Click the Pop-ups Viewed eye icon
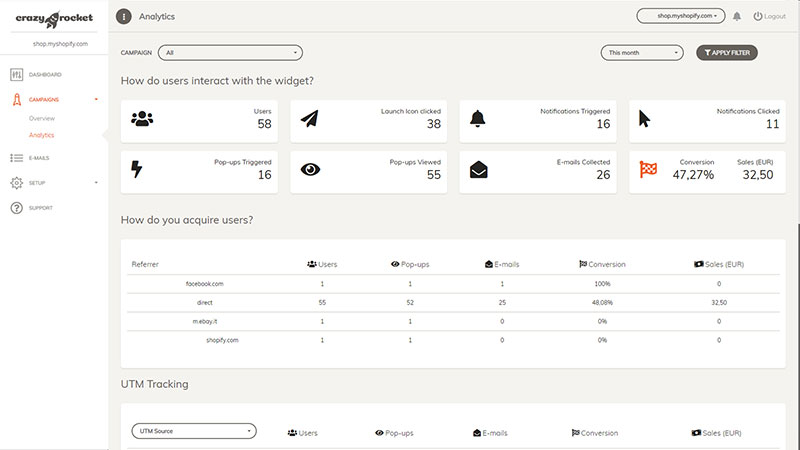The image size is (800, 450). [310, 169]
